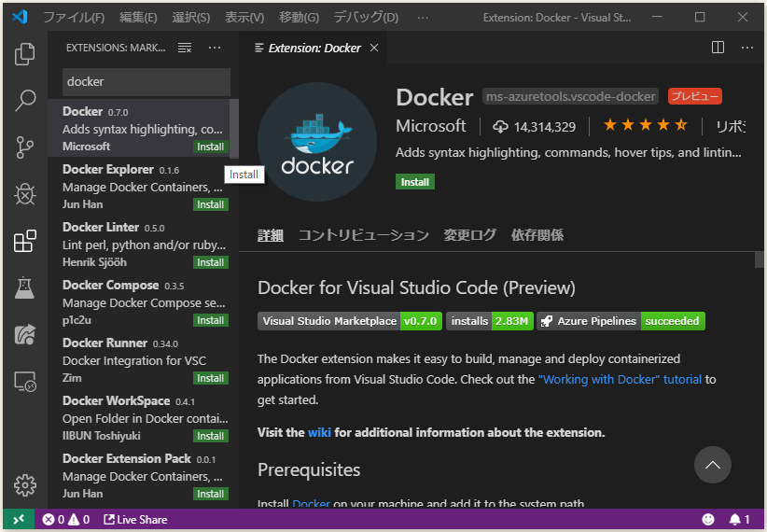Image resolution: width=767 pixels, height=532 pixels.
Task: Install Docker Linter extension
Action: click(210, 262)
